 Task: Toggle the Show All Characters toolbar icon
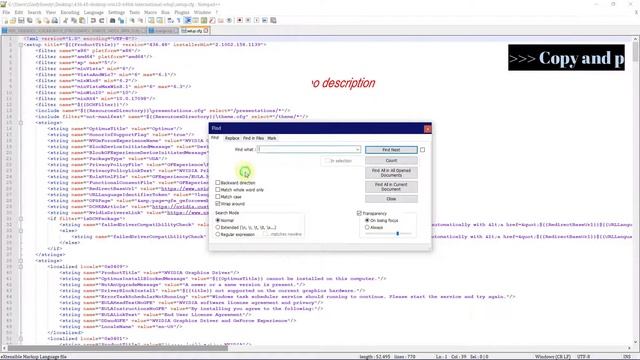(179, 20)
